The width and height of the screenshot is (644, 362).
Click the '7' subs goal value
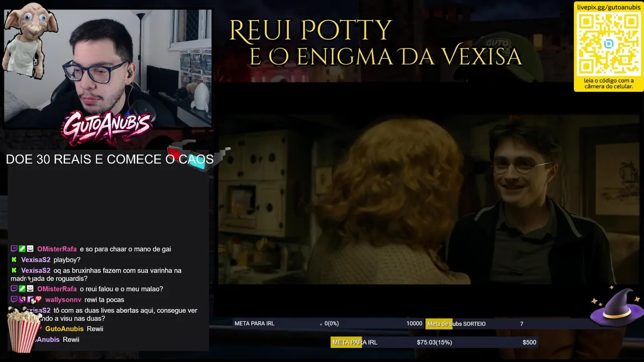pyautogui.click(x=522, y=324)
